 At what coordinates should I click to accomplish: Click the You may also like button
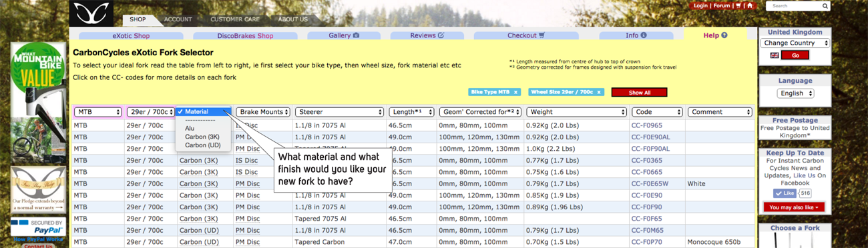pos(795,207)
